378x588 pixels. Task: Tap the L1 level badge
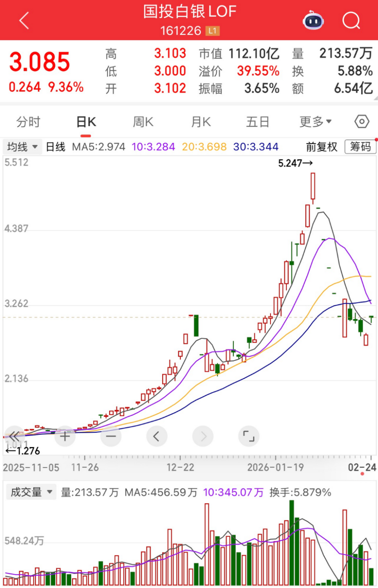213,31
